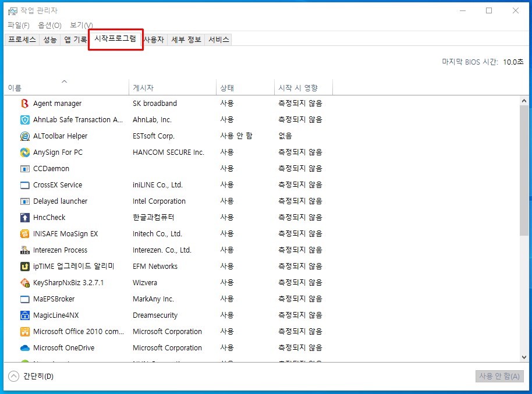Click the HncCheck icon
The image size is (532, 394).
tap(25, 217)
